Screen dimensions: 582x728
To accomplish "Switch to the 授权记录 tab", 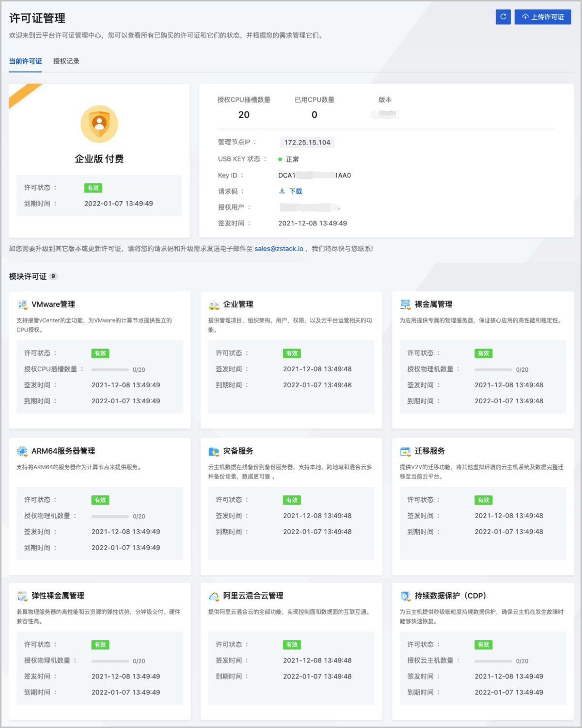I will 67,62.
